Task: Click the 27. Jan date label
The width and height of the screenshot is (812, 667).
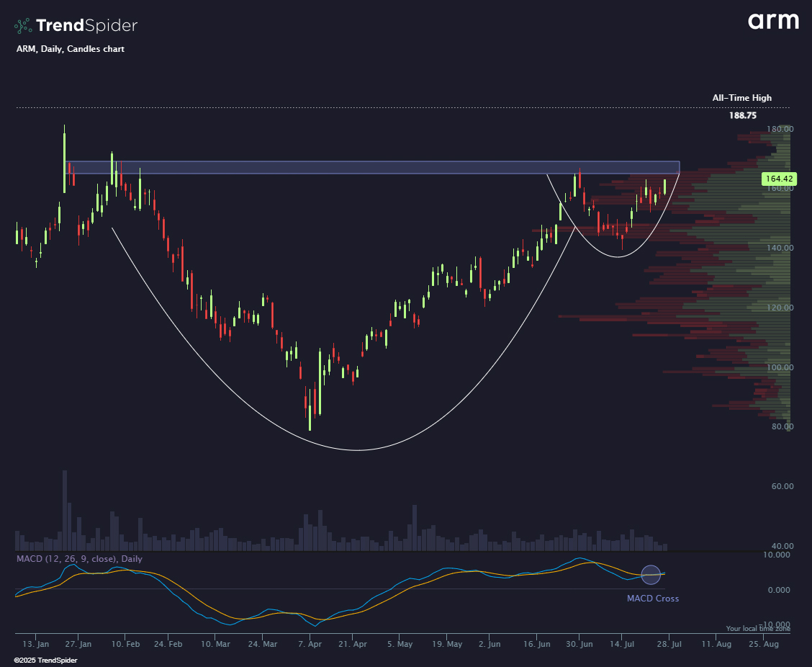Action: point(78,644)
